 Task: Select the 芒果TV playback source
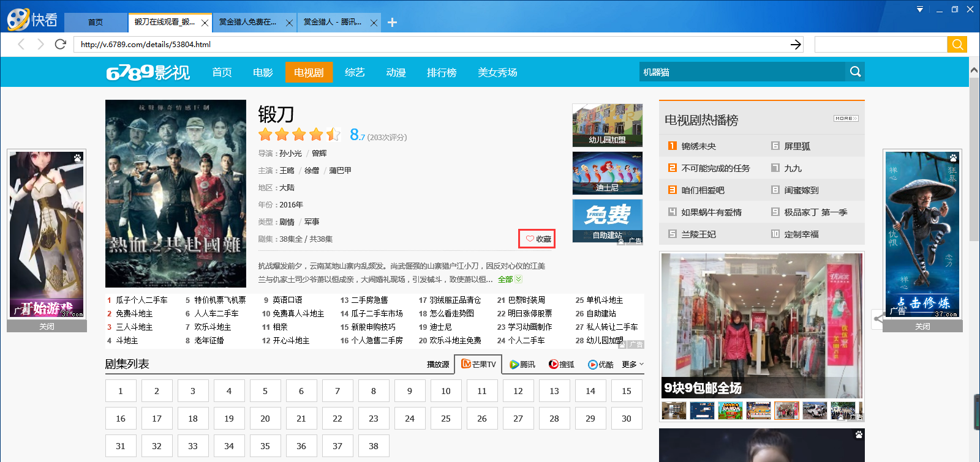[x=478, y=364]
